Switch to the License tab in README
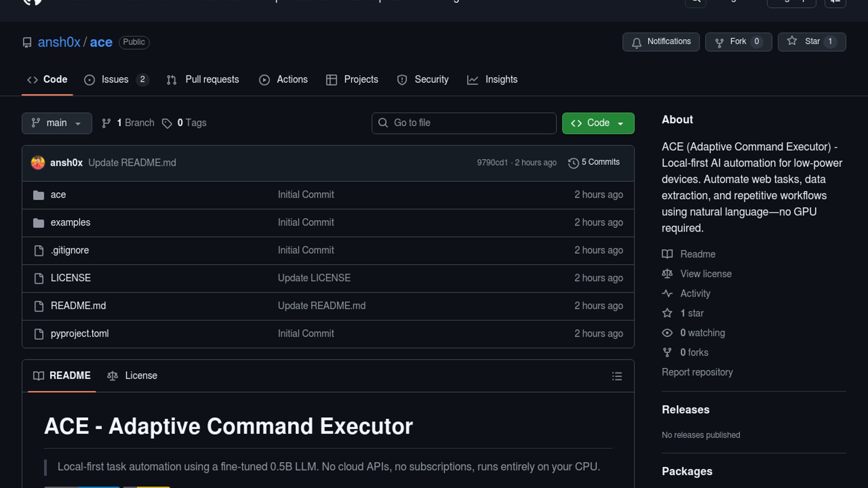The width and height of the screenshot is (868, 488). [141, 375]
